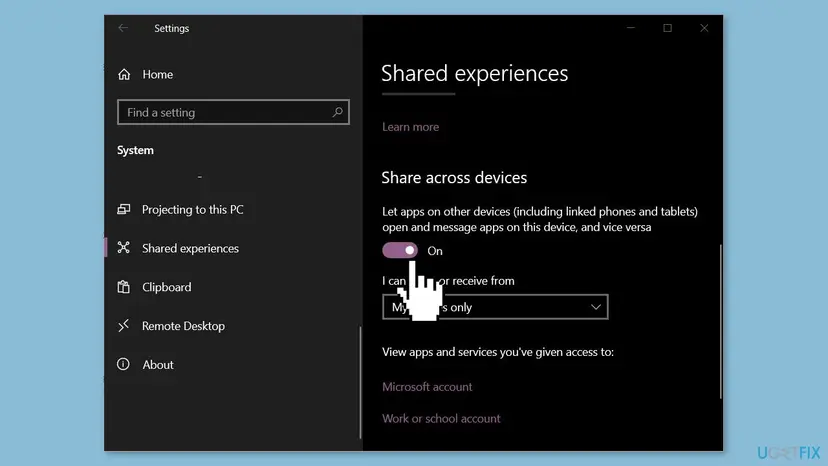Focus the Find a setting search box
This screenshot has width=828, height=466.
pos(233,112)
